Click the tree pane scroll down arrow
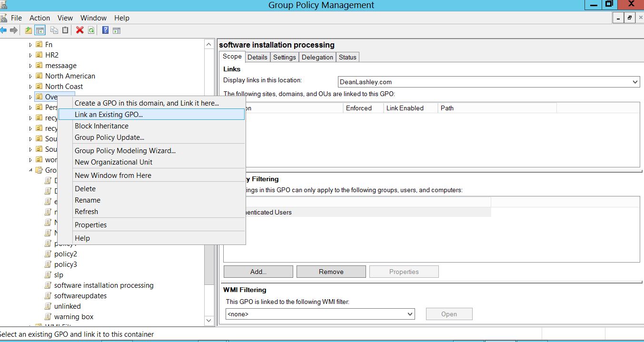644x342 pixels. click(209, 321)
